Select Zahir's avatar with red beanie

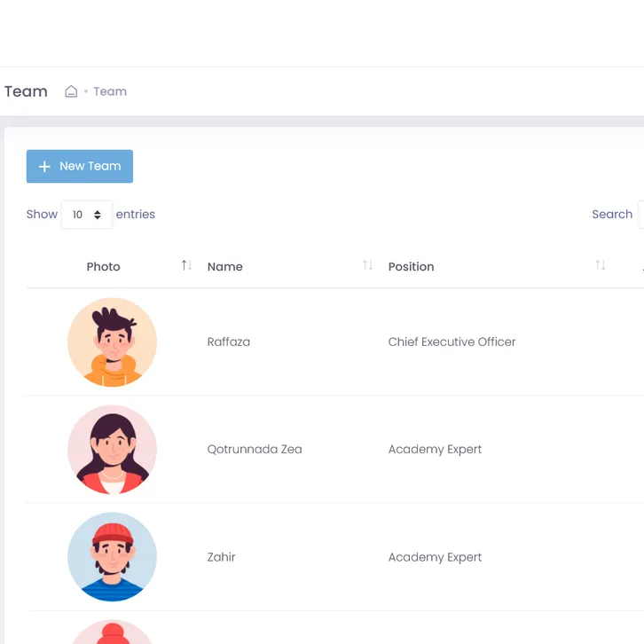point(112,557)
